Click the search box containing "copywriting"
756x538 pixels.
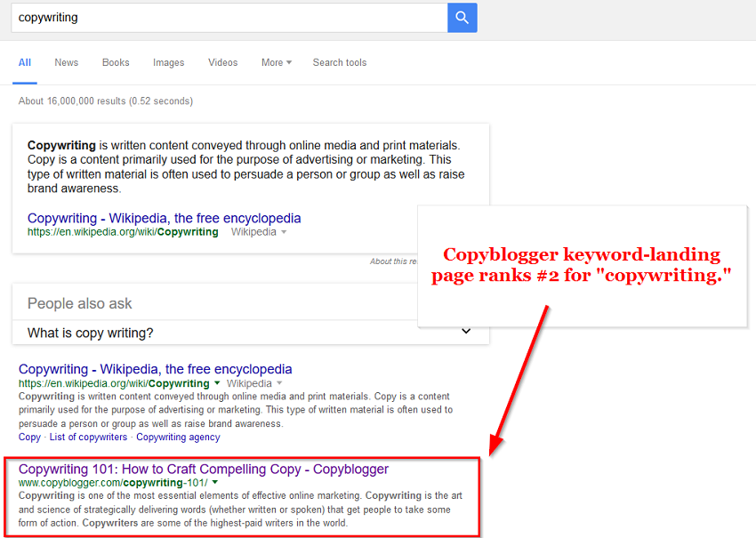[x=228, y=18]
